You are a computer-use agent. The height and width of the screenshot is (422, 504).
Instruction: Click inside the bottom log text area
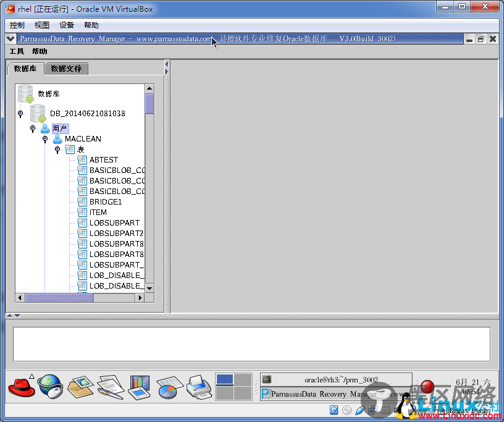(251, 344)
